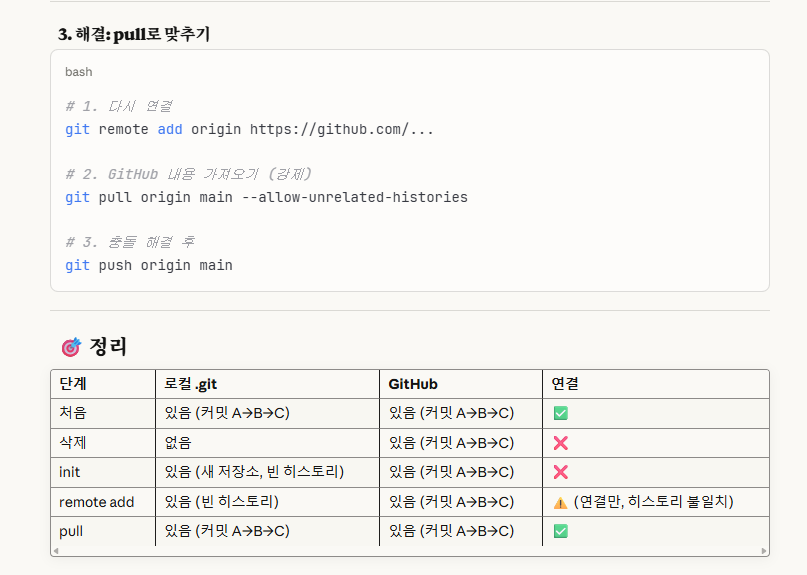
Task: Click the bash language label
Action: click(79, 72)
